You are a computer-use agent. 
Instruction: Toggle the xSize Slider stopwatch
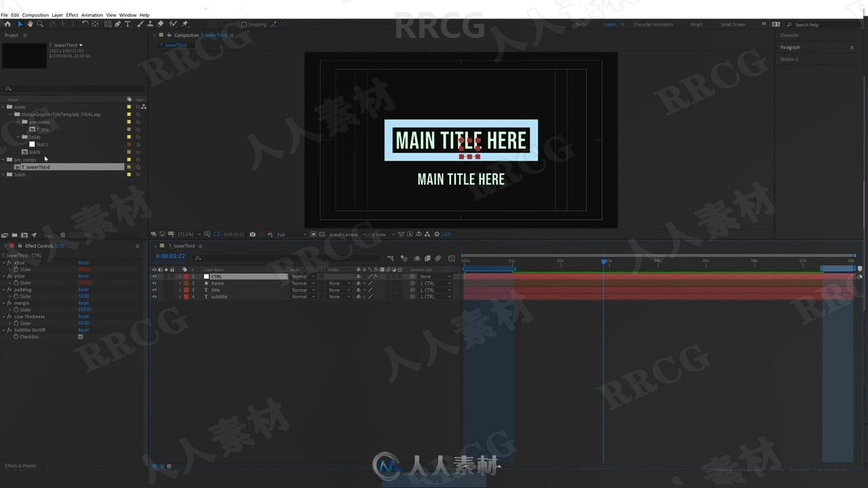coord(16,270)
